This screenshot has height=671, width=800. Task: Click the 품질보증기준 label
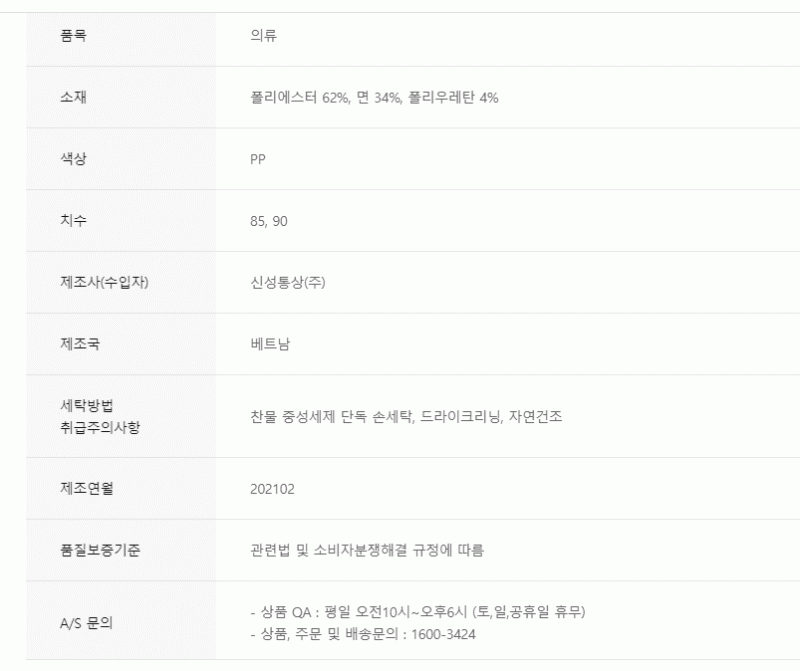tap(100, 550)
